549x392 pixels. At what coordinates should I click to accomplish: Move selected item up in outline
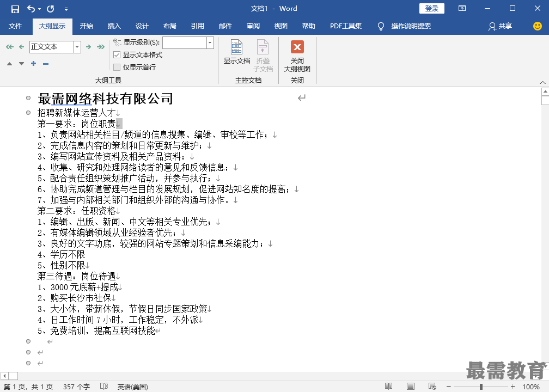9,64
